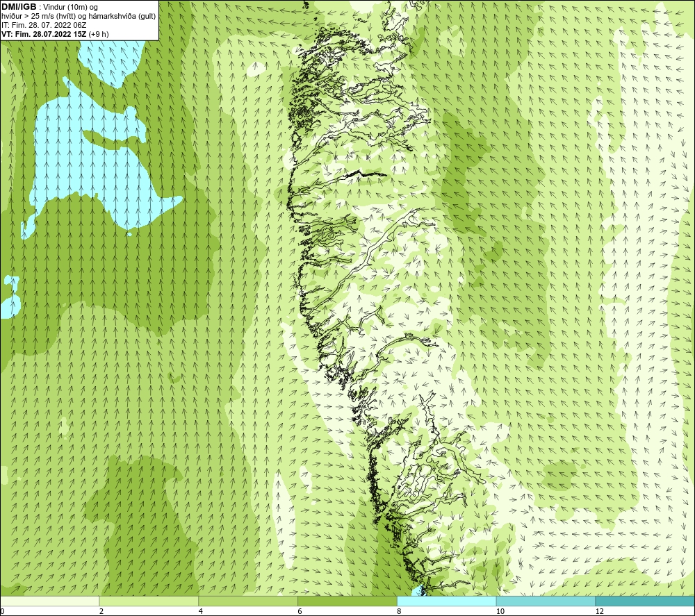The height and width of the screenshot is (616, 695).
Task: Click the 10–12 m/s teal legend swatch
Action: 546,601
